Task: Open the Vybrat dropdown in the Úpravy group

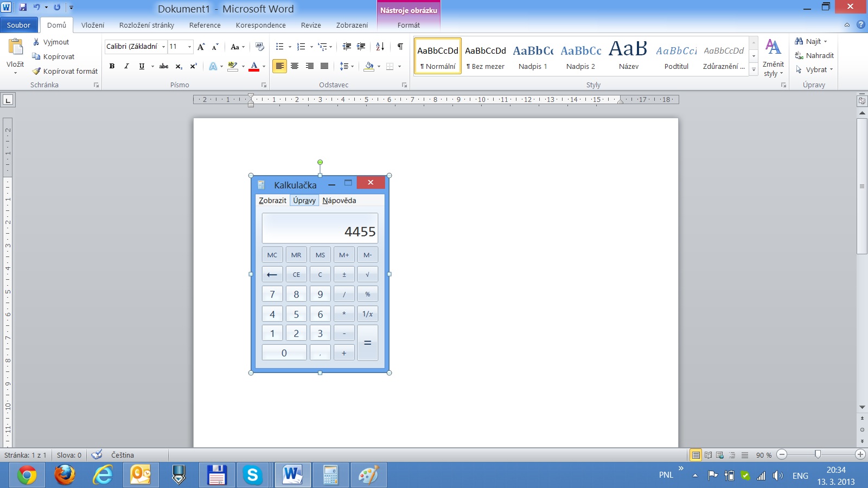Action: 814,69
